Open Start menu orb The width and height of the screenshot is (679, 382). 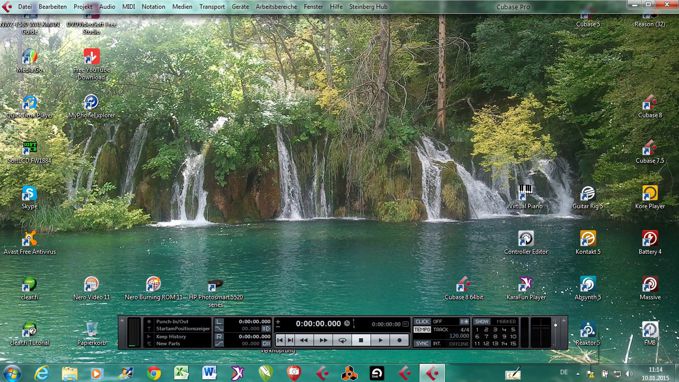pyautogui.click(x=12, y=373)
